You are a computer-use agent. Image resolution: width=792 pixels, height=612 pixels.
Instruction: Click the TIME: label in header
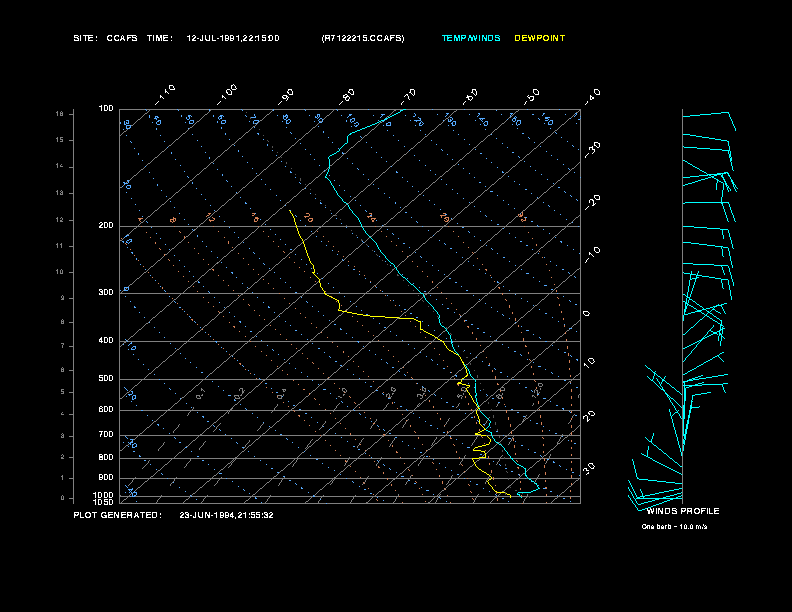(x=160, y=38)
